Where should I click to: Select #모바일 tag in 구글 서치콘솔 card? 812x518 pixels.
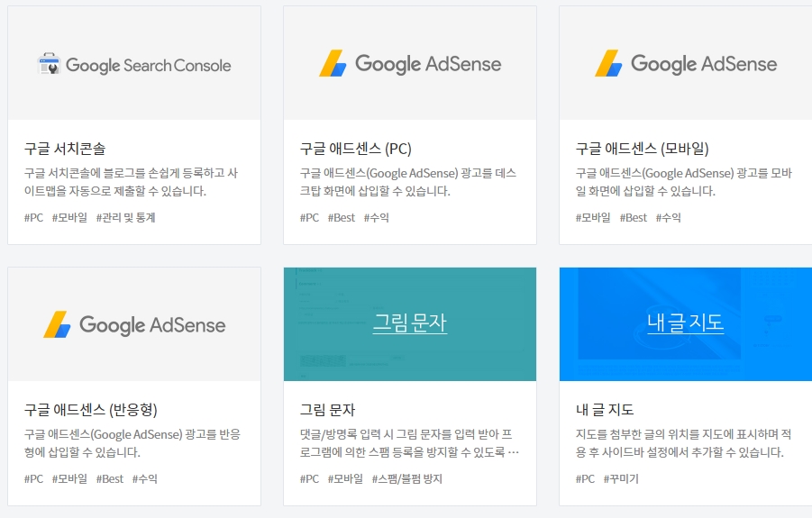69,217
